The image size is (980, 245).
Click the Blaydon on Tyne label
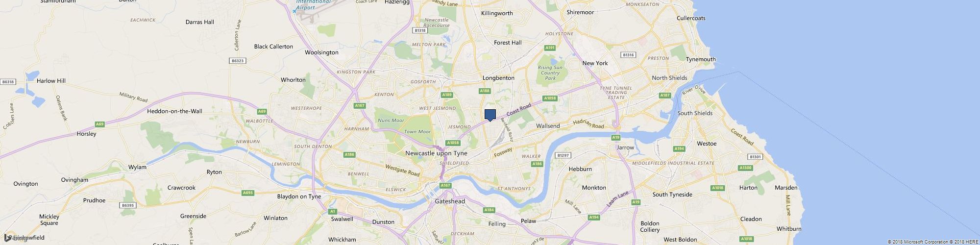pyautogui.click(x=299, y=196)
